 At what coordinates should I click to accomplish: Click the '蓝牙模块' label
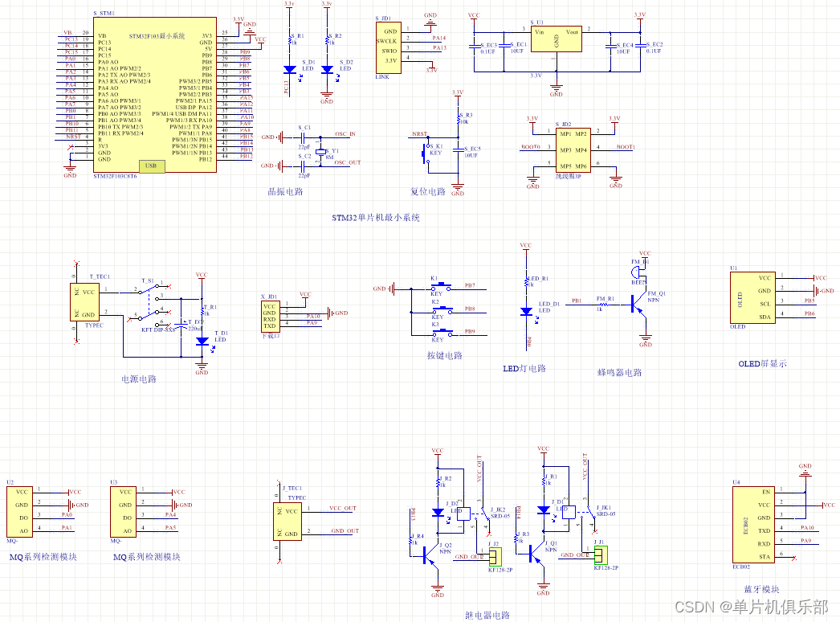coord(762,589)
